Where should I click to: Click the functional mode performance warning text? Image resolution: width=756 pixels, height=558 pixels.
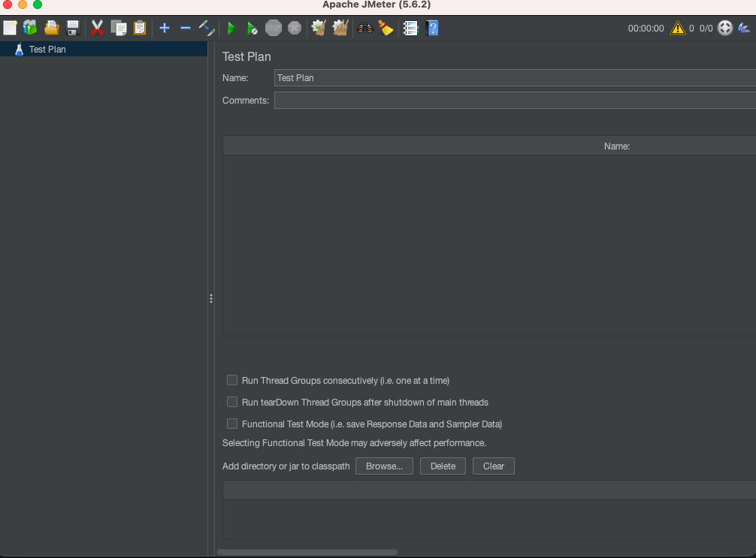(x=354, y=443)
